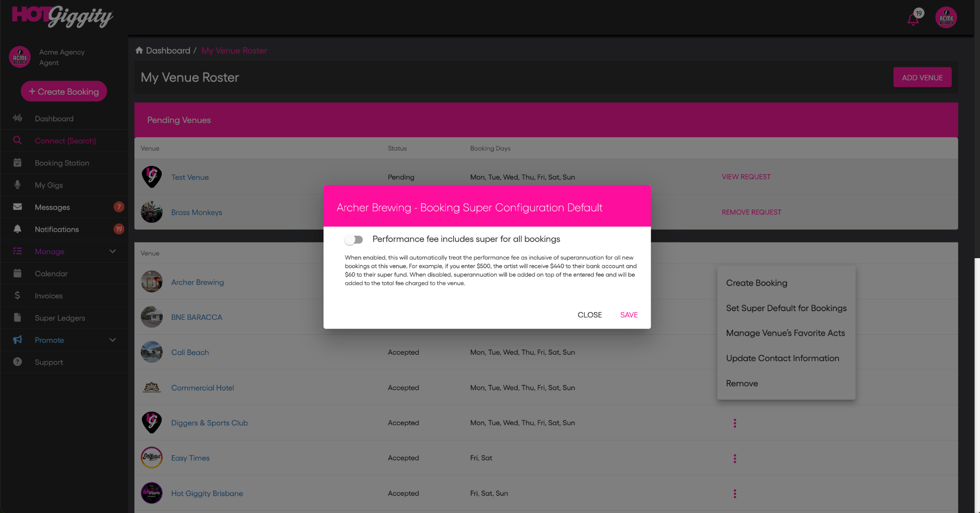Screen dimensions: 980x513
Task: Click the Calendar sidebar icon
Action: pyautogui.click(x=18, y=273)
